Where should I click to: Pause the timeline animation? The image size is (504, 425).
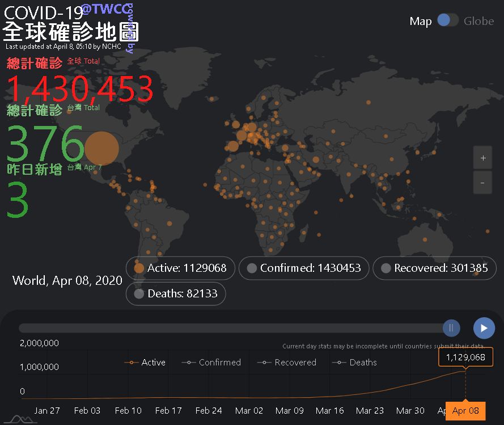click(451, 328)
